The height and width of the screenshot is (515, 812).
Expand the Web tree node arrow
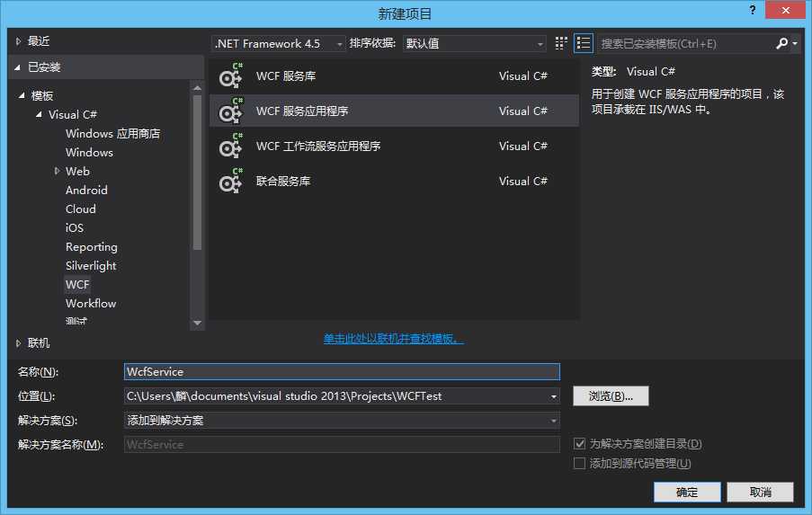coord(57,171)
